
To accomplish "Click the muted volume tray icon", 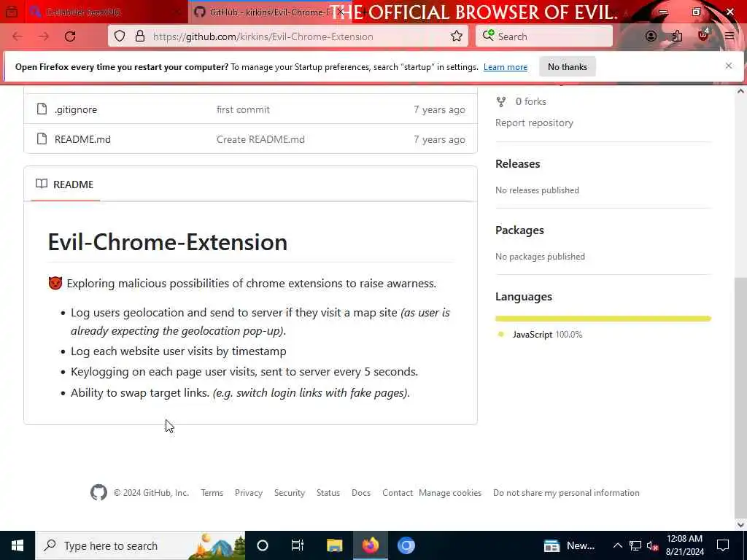I will (x=653, y=545).
